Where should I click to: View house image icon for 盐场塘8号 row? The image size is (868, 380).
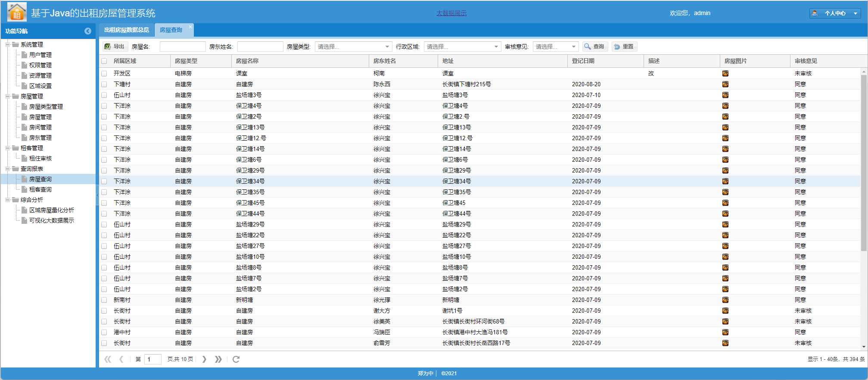[725, 268]
